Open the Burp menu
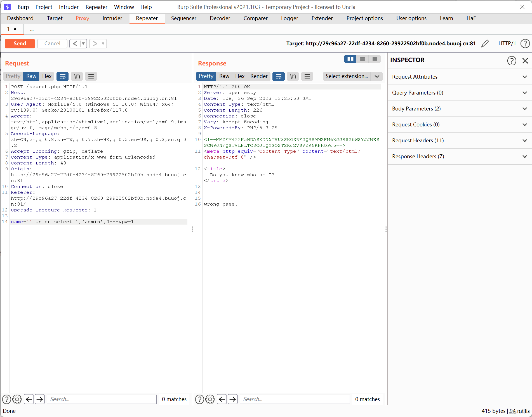 coord(23,7)
